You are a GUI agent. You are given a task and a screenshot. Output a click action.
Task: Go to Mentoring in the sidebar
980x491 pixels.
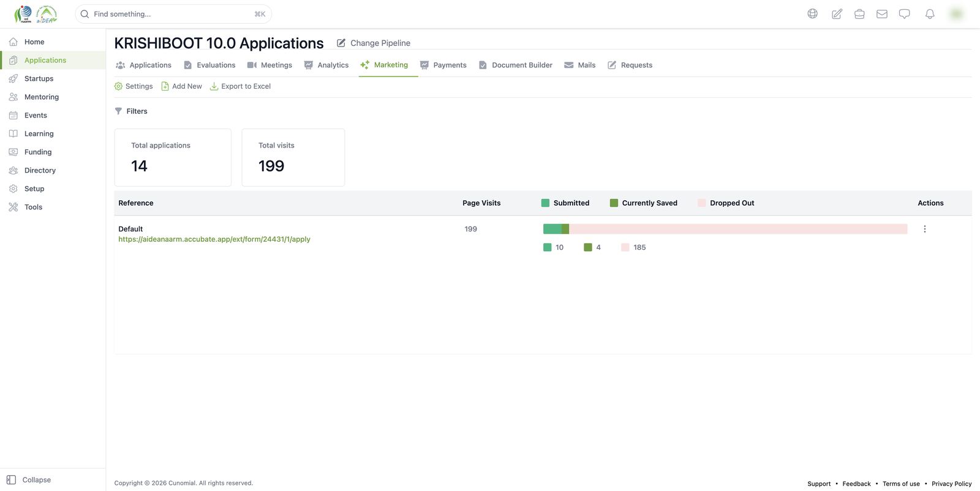pos(53,97)
